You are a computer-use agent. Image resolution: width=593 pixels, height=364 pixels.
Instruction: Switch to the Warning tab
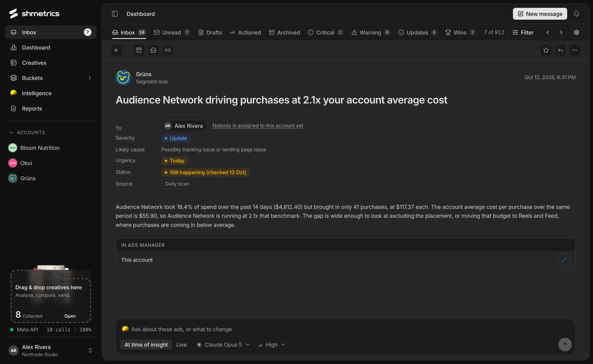[x=371, y=32]
